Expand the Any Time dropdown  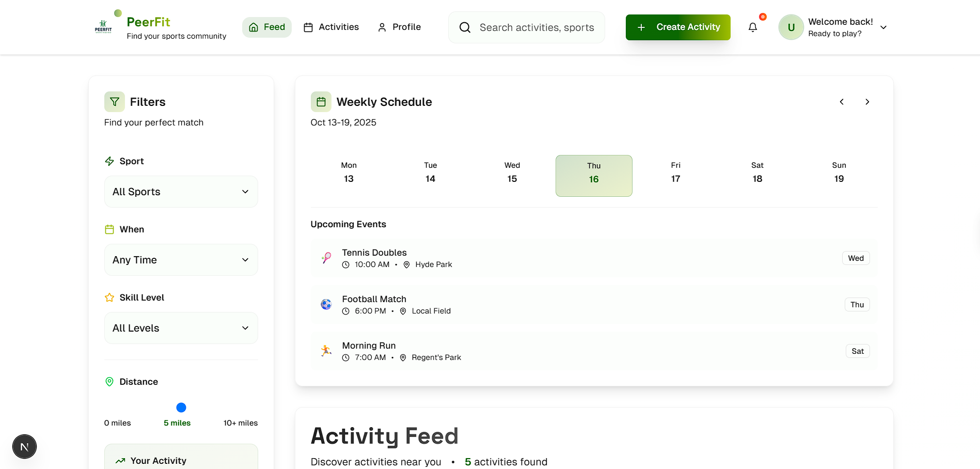coord(181,260)
